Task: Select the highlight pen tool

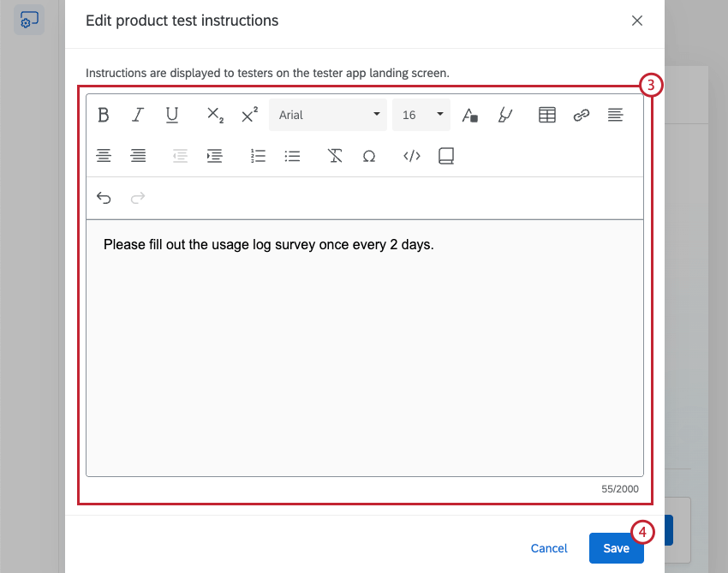Action: pyautogui.click(x=505, y=114)
